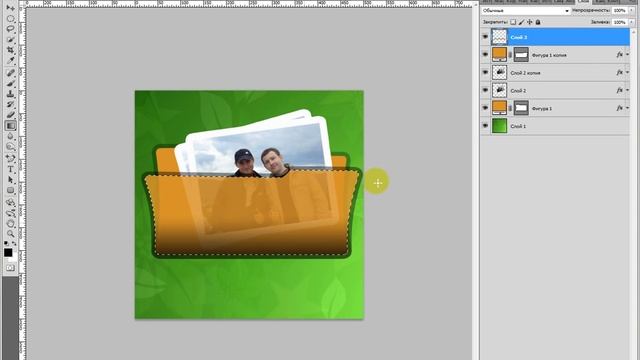Hide the Фигура 1 layer
The width and height of the screenshot is (640, 360).
[x=485, y=108]
